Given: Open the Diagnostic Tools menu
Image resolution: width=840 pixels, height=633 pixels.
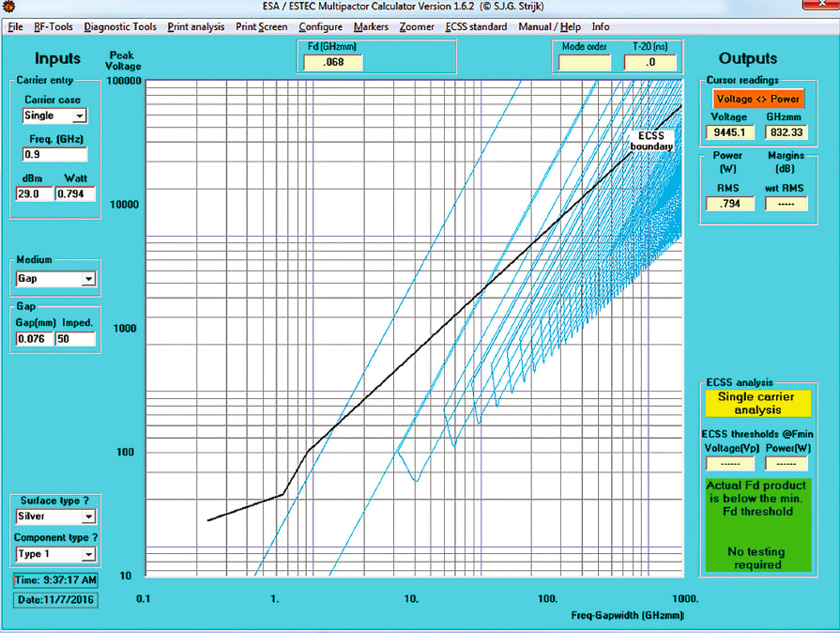Looking at the screenshot, I should 120,27.
